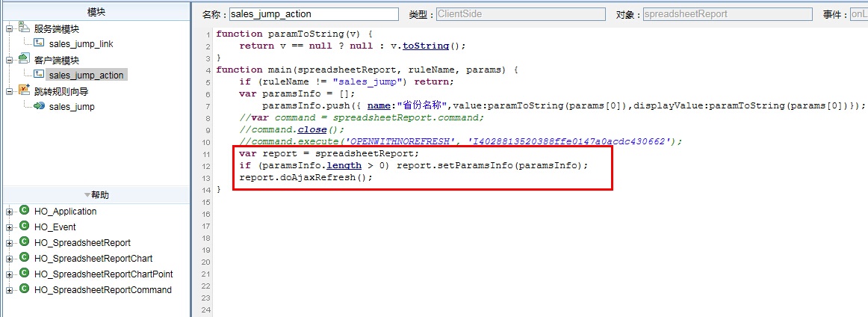Click report.doAjaxRefresh() on line 13

[x=306, y=177]
